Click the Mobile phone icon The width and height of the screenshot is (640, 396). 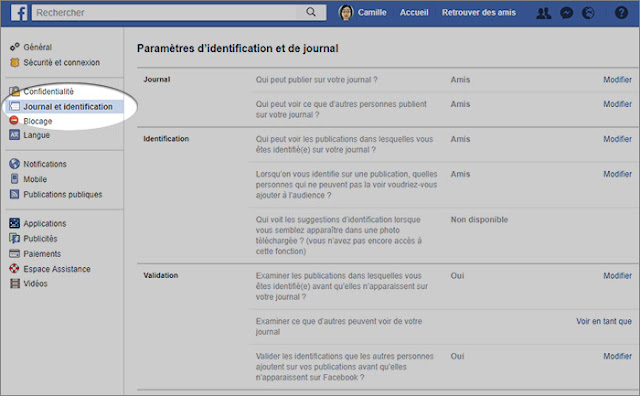coord(15,179)
